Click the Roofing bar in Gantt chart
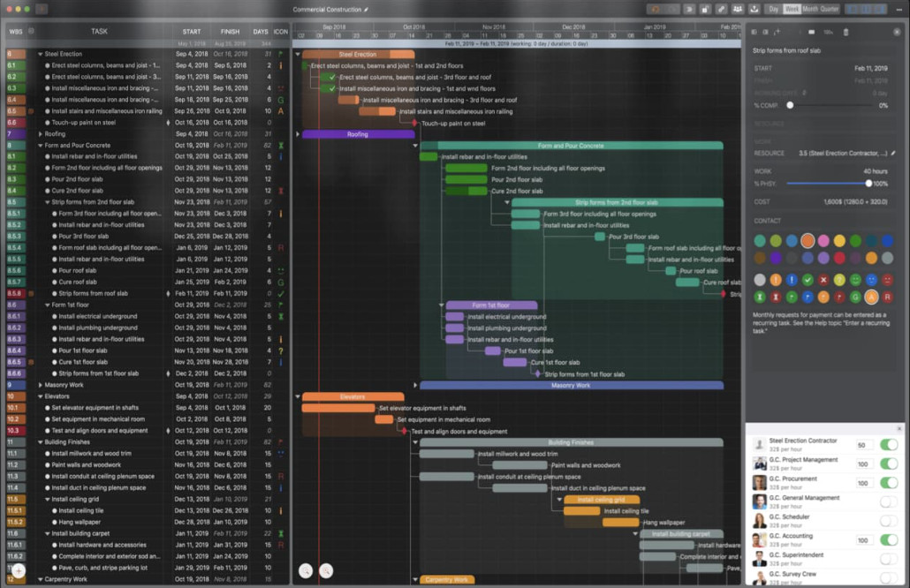 pos(358,134)
